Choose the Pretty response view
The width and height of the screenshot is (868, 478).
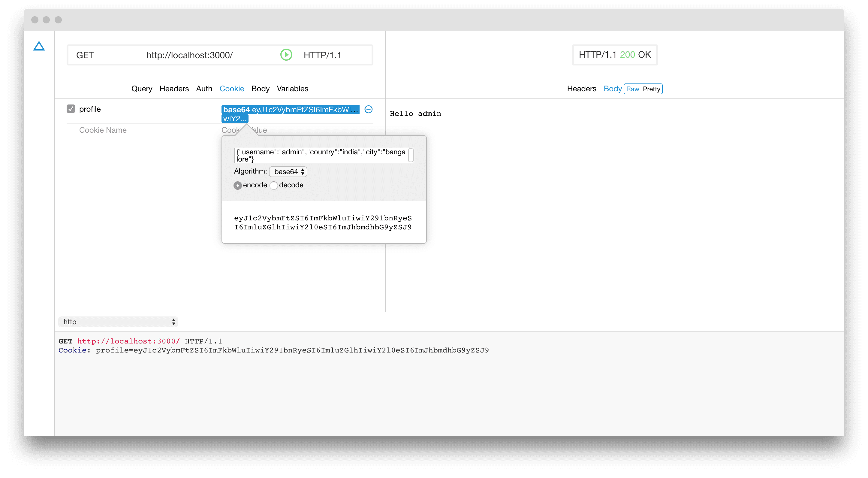(651, 89)
